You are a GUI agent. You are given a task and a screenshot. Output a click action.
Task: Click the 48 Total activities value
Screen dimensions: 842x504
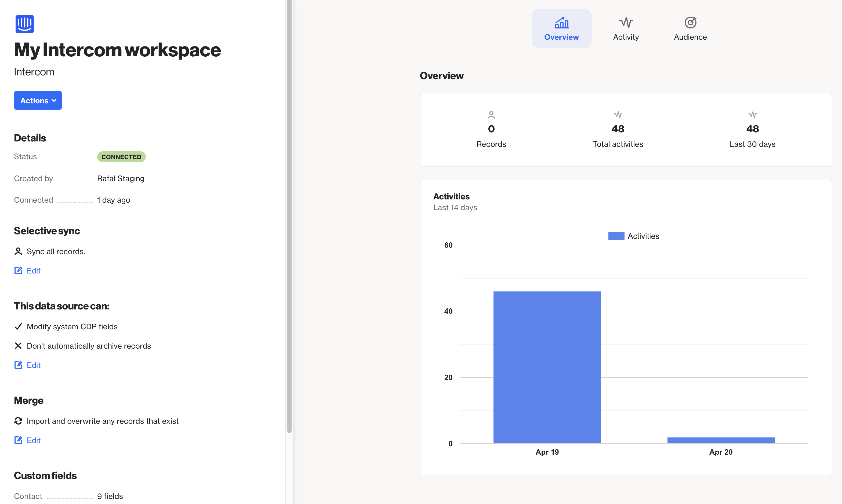point(618,129)
